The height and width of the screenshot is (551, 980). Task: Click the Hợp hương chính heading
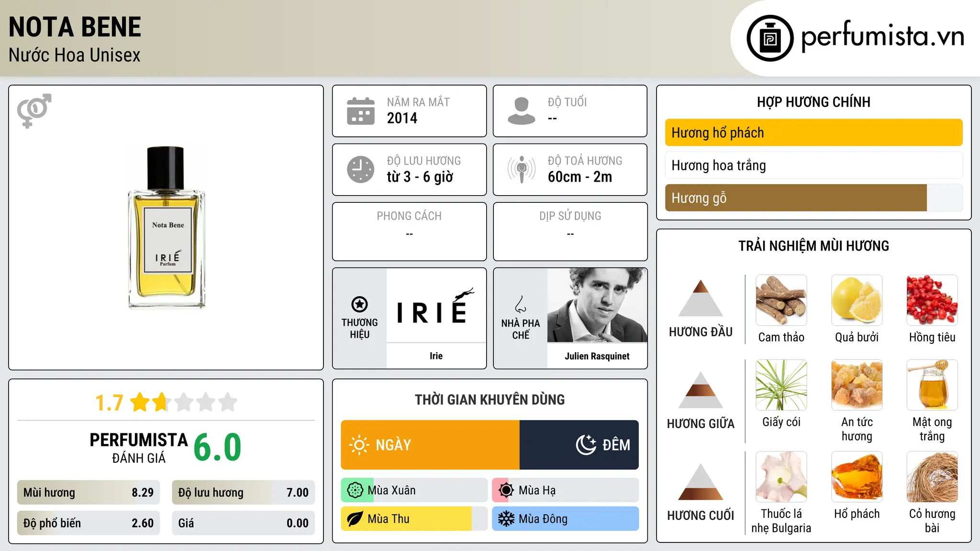click(813, 102)
